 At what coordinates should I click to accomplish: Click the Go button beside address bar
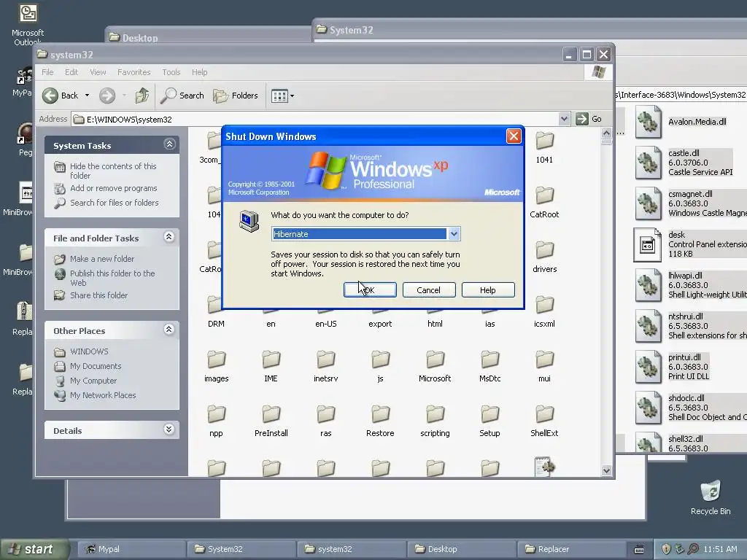click(x=589, y=119)
